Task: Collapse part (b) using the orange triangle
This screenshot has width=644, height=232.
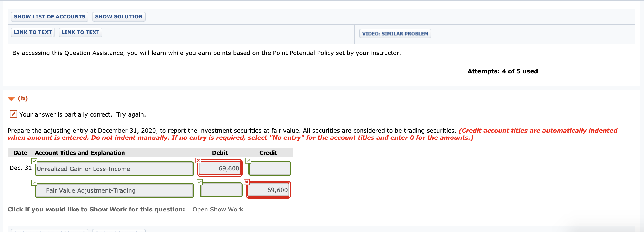Action: click(11, 98)
